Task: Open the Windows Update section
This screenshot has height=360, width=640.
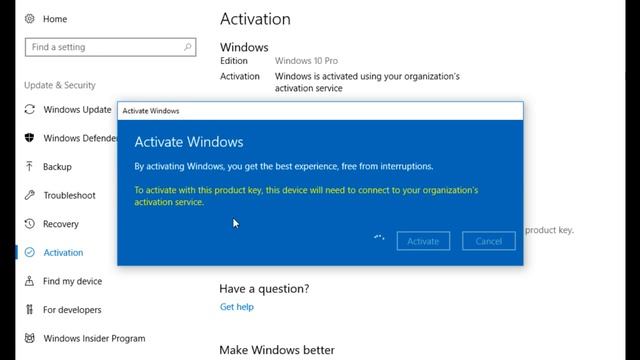Action: click(77, 109)
